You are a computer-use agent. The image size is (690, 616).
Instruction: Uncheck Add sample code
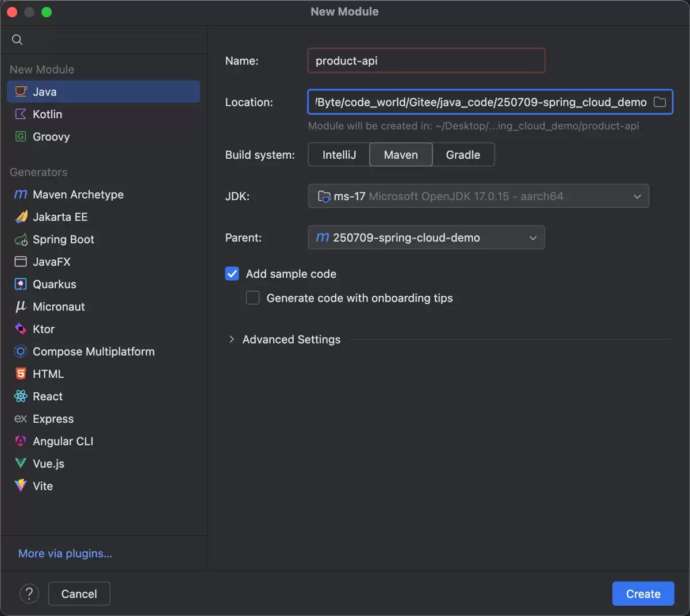pyautogui.click(x=232, y=274)
